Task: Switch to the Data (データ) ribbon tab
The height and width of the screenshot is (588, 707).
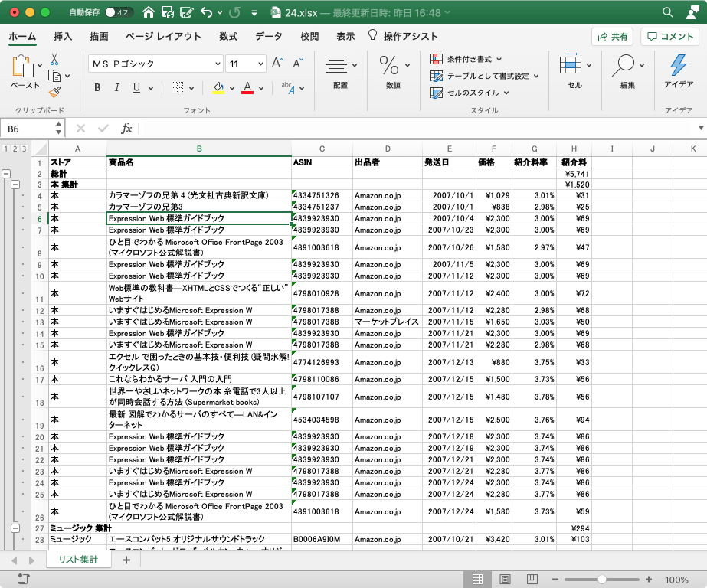Action: pos(268,36)
